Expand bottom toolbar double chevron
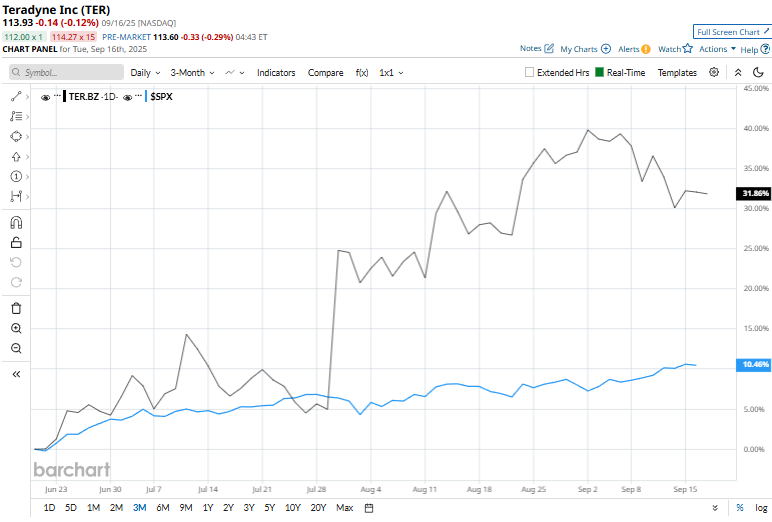The width and height of the screenshot is (772, 522). (x=715, y=508)
